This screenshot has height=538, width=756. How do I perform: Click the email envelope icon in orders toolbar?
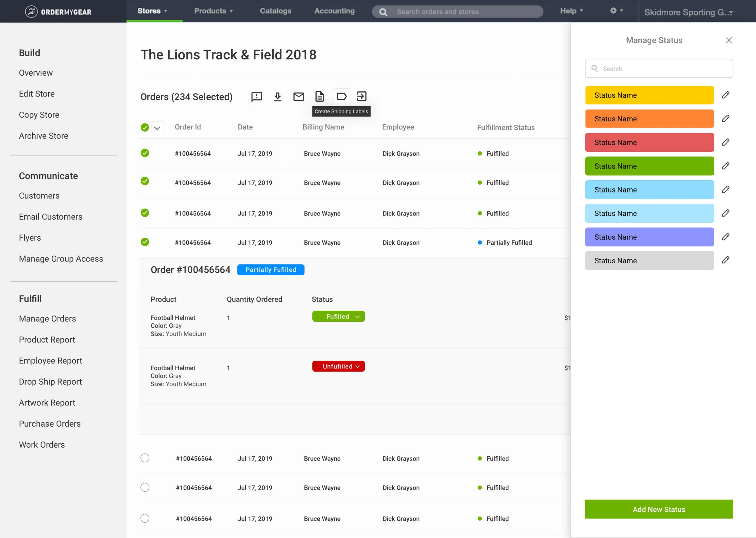[x=298, y=97]
